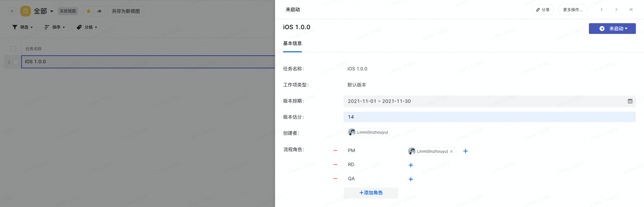Click the RD role label
Image resolution: width=644 pixels, height=207 pixels.
pos(351,164)
